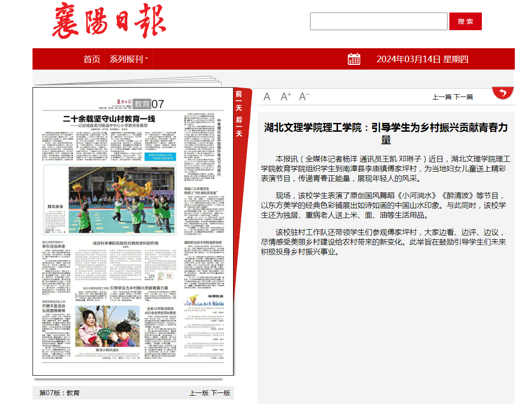Open the vertical headline 中考理化生实验操作考试下月举行
This screenshot has height=411, width=532.
(219, 148)
